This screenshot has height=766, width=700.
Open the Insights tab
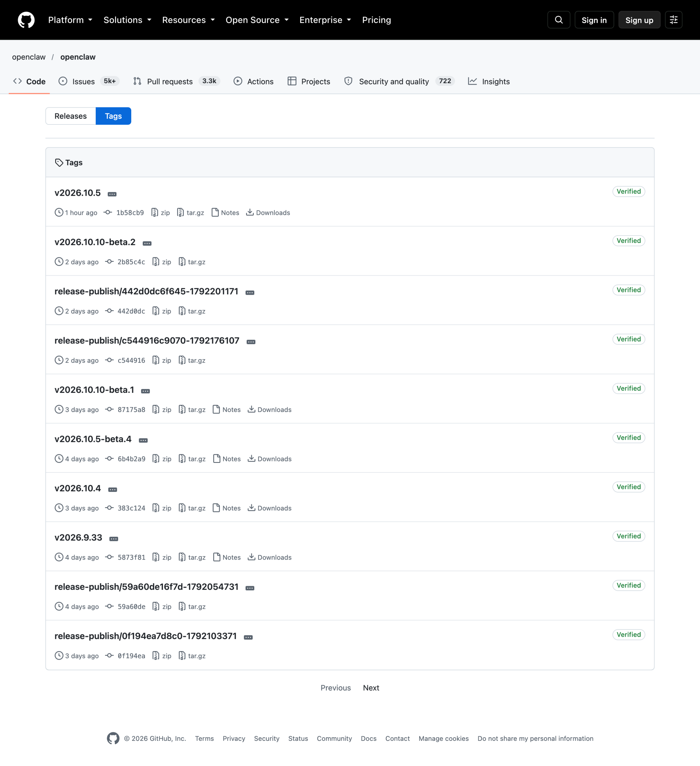point(489,81)
